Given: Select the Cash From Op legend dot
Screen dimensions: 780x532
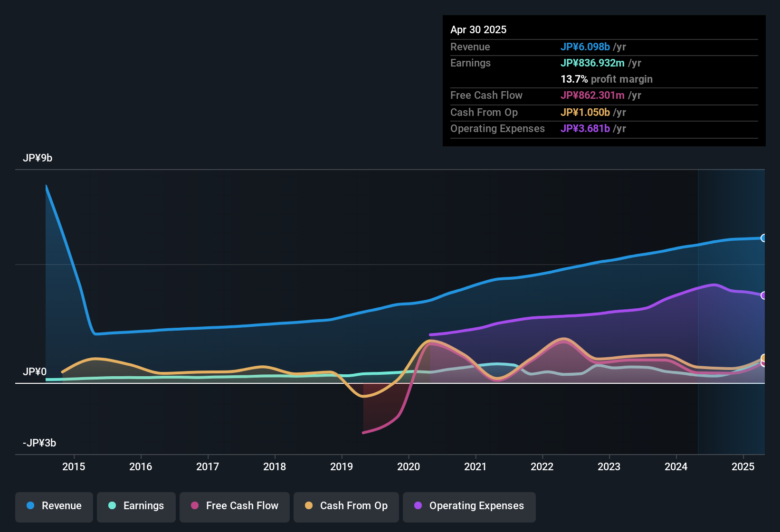Looking at the screenshot, I should coord(309,506).
